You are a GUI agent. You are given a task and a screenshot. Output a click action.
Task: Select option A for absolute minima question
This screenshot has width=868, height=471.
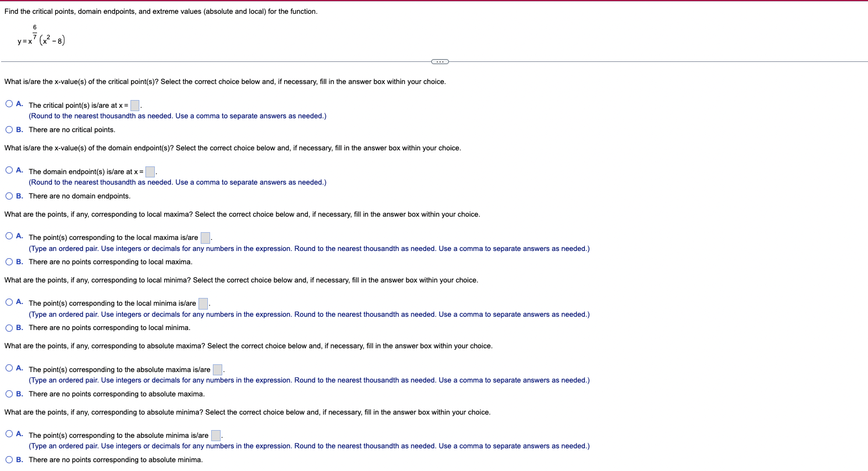coord(9,434)
